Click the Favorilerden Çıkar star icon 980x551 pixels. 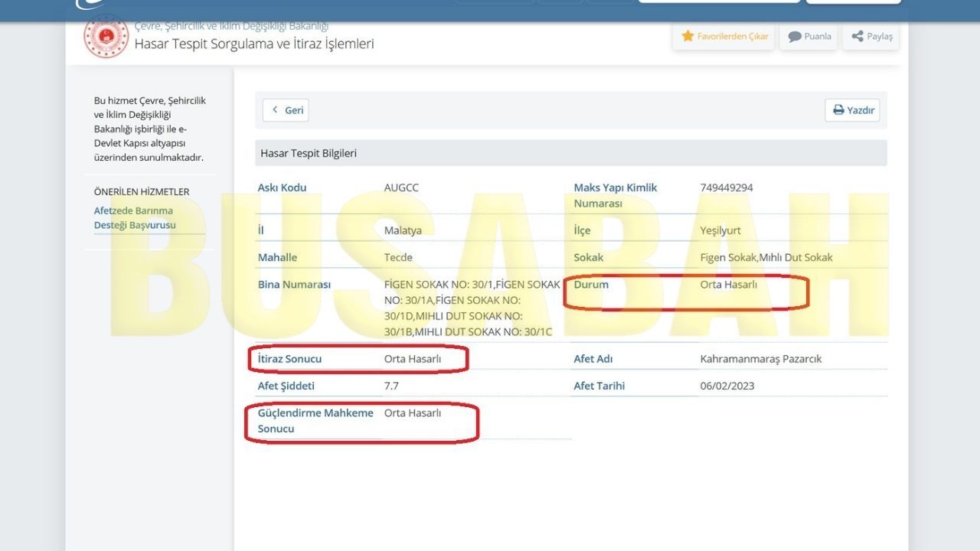[688, 36]
